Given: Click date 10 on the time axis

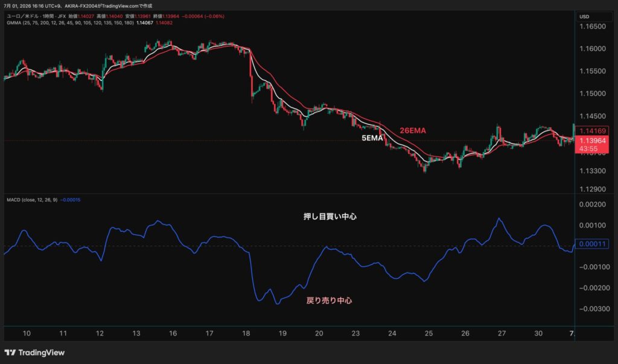Looking at the screenshot, I should pos(27,333).
